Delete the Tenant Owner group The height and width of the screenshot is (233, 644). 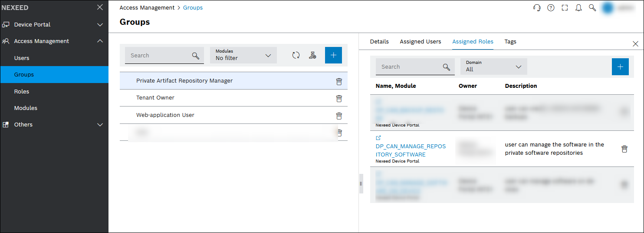[x=339, y=98]
